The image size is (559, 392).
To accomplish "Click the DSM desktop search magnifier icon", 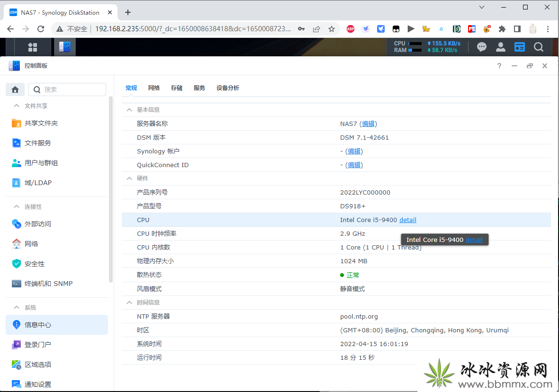I will 539,47.
